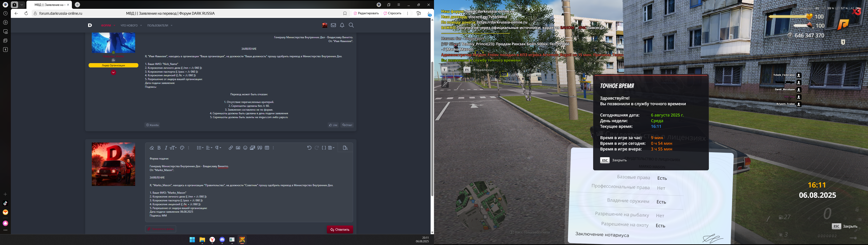Viewport: 868px width, 245px height.
Task: Click the Лидер Организации yellow badge
Action: (x=113, y=65)
